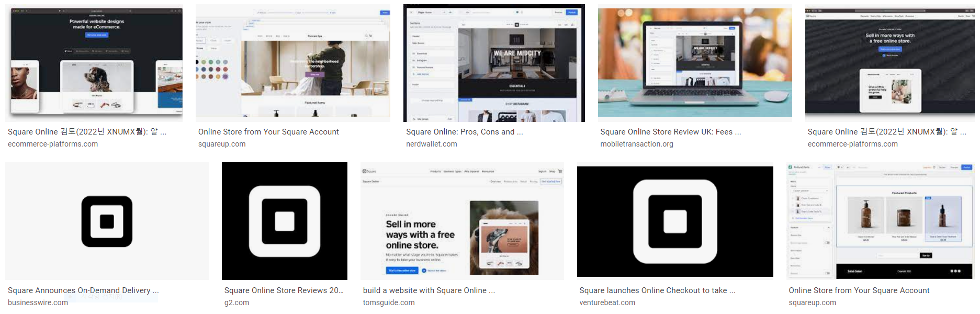Visit the businesswire.com source
980x314 pixels.
(38, 302)
